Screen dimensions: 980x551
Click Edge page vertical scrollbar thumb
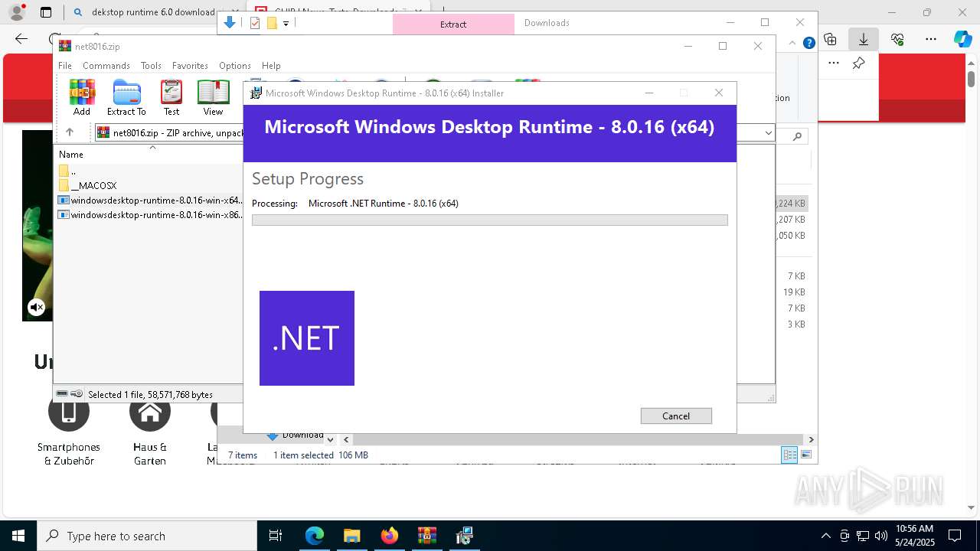point(971,78)
